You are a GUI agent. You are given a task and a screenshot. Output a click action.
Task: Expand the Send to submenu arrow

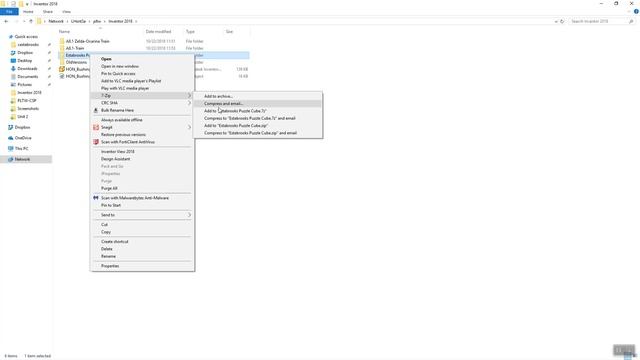pos(189,215)
